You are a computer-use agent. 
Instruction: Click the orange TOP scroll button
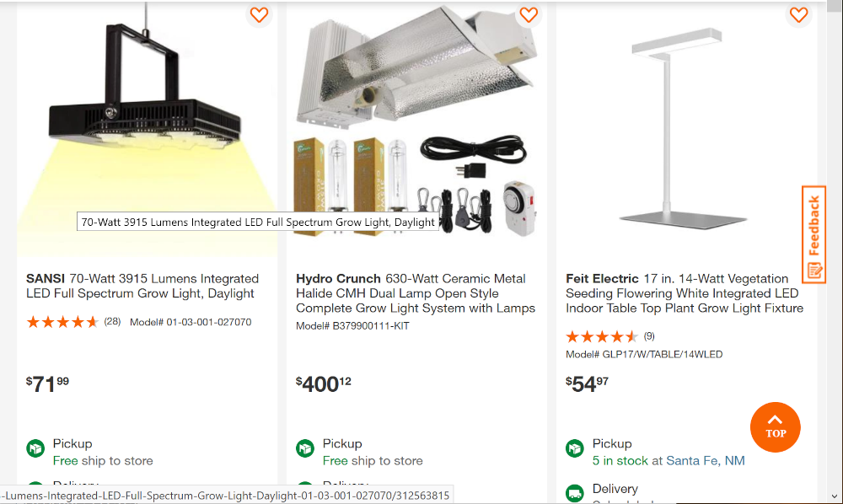pyautogui.click(x=775, y=427)
